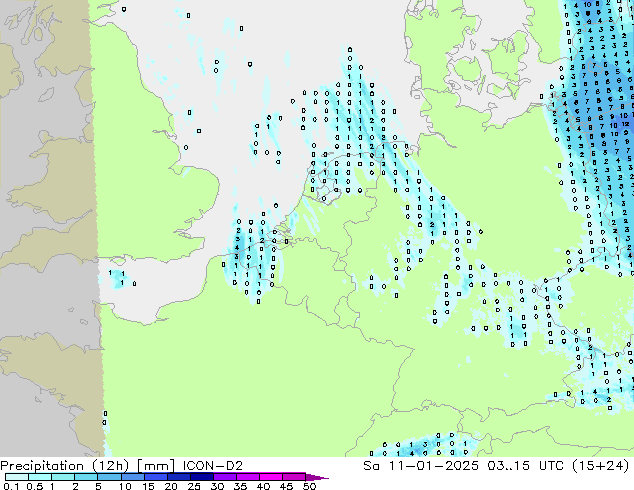Click the '0.5' legend scale label
The image size is (634, 490).
click(34, 486)
